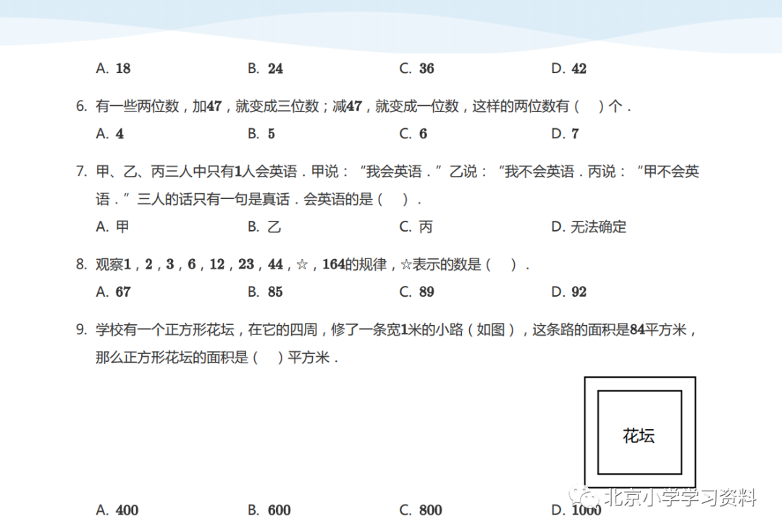Click question 9 first line about 正方形花坛

coord(387,329)
